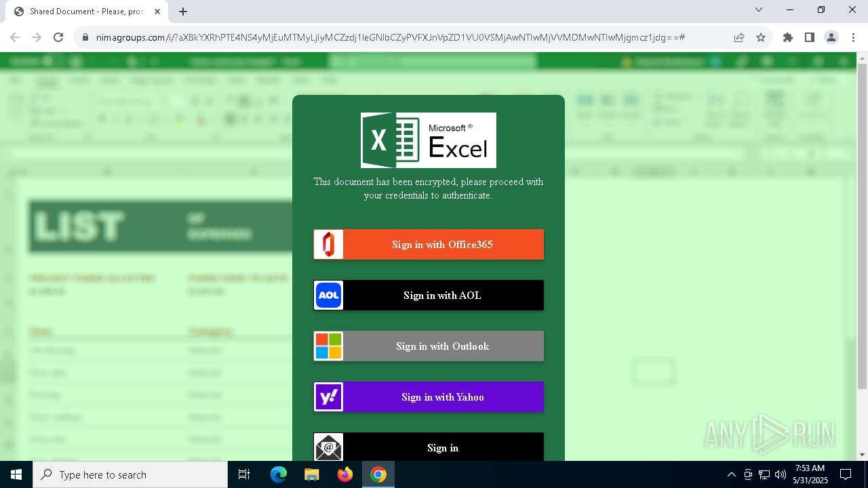
Task: Go back using the browser back arrow
Action: (15, 37)
